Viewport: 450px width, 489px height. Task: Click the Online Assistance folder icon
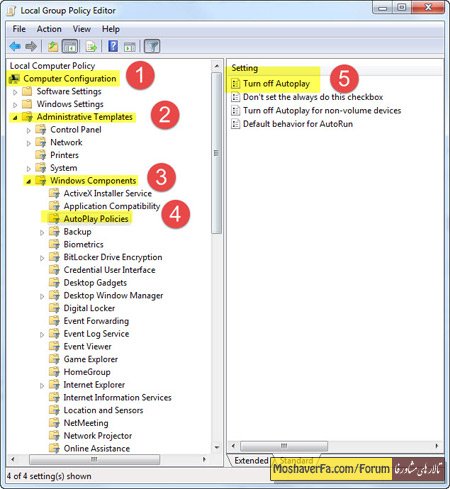pyautogui.click(x=54, y=448)
